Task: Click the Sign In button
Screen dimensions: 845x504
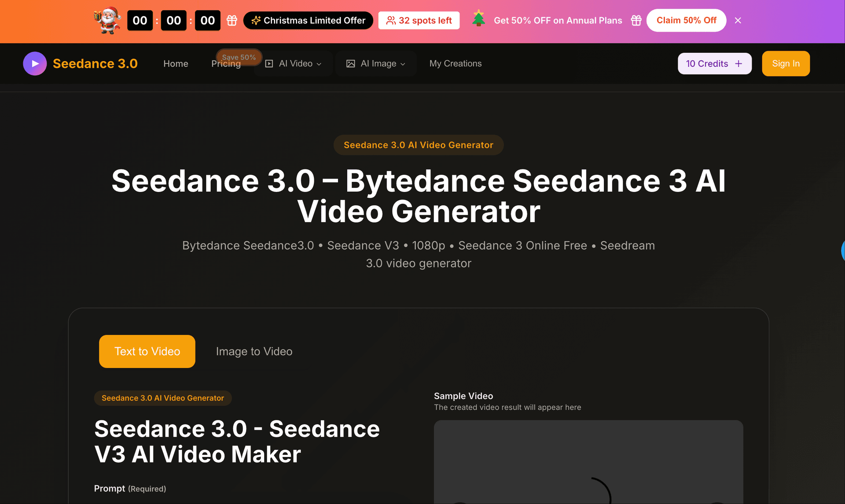Action: (786, 63)
